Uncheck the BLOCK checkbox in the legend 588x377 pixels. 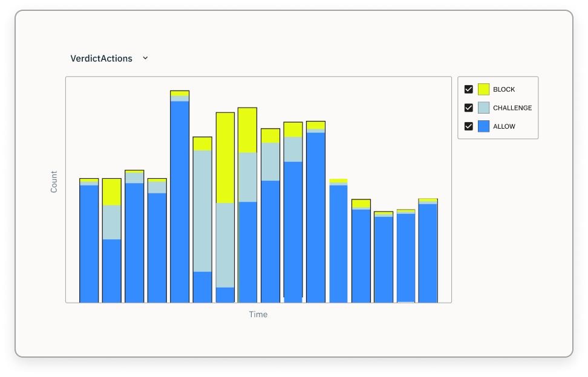pos(469,89)
